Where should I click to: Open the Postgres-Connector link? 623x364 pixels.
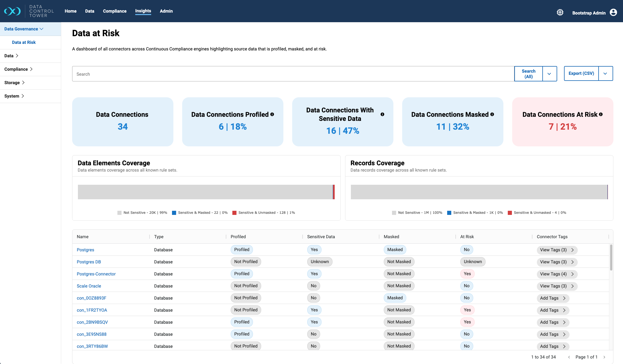pos(96,274)
